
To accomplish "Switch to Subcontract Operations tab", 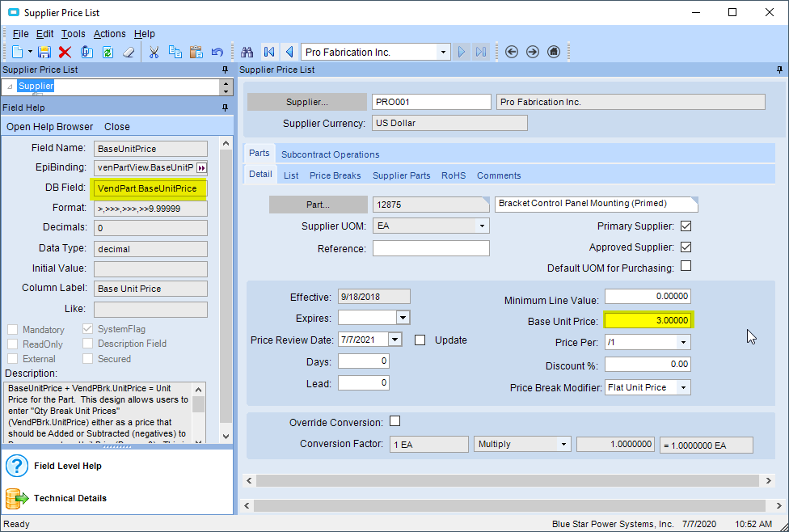I will point(330,154).
